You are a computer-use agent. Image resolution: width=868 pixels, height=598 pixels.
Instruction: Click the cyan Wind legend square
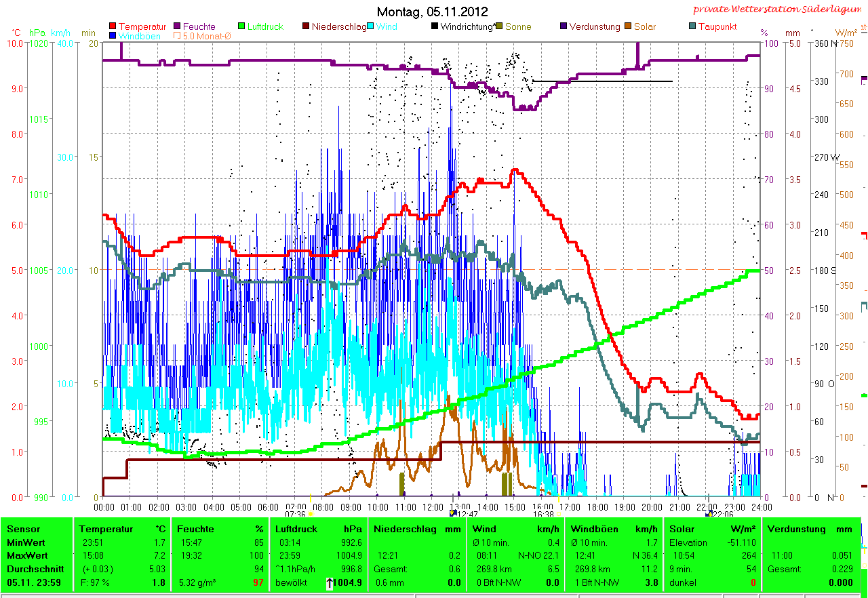click(370, 27)
